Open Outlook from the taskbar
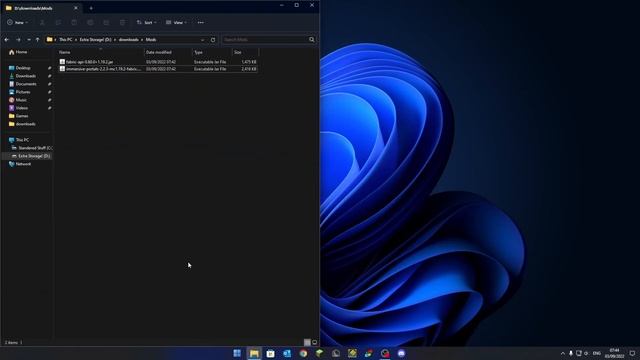The width and height of the screenshot is (640, 360). tap(287, 353)
